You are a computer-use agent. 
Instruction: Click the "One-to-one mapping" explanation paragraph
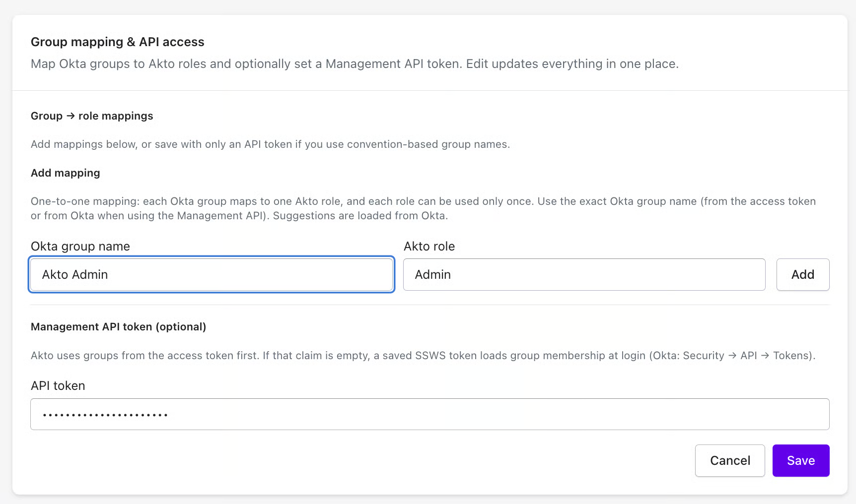coord(423,208)
